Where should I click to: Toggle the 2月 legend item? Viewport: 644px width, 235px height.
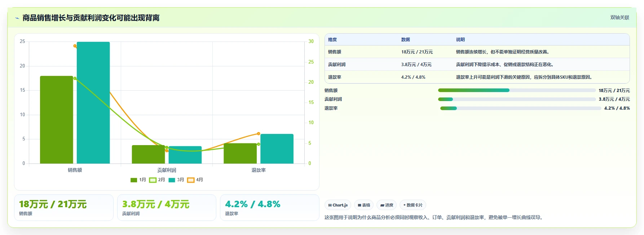157,180
